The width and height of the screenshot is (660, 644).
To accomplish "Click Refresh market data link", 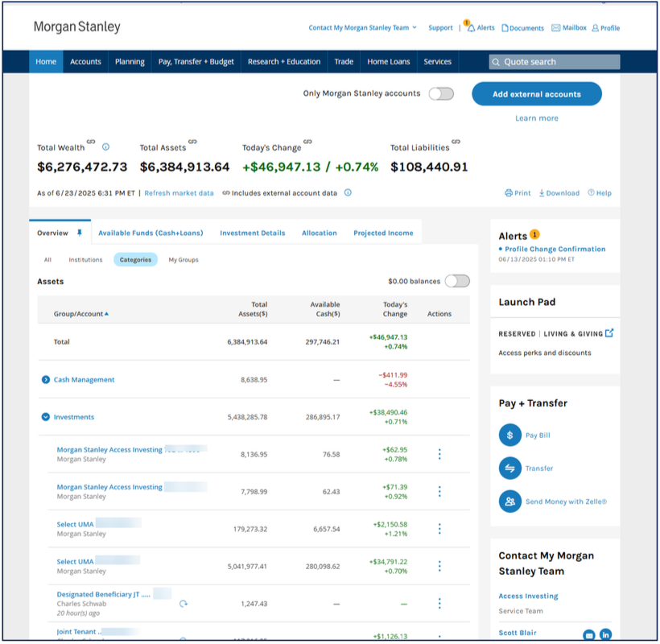I will (179, 192).
